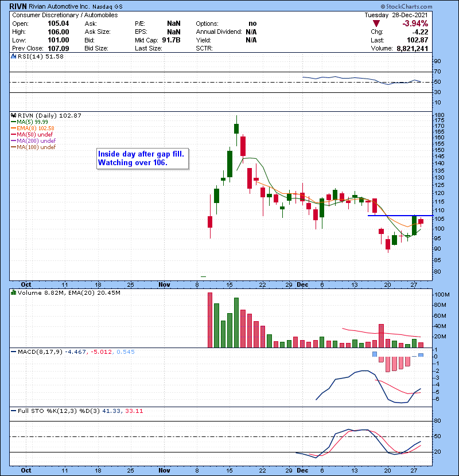The height and width of the screenshot is (476, 459).
Task: Click the Low value 101.00
Action: coord(59,40)
